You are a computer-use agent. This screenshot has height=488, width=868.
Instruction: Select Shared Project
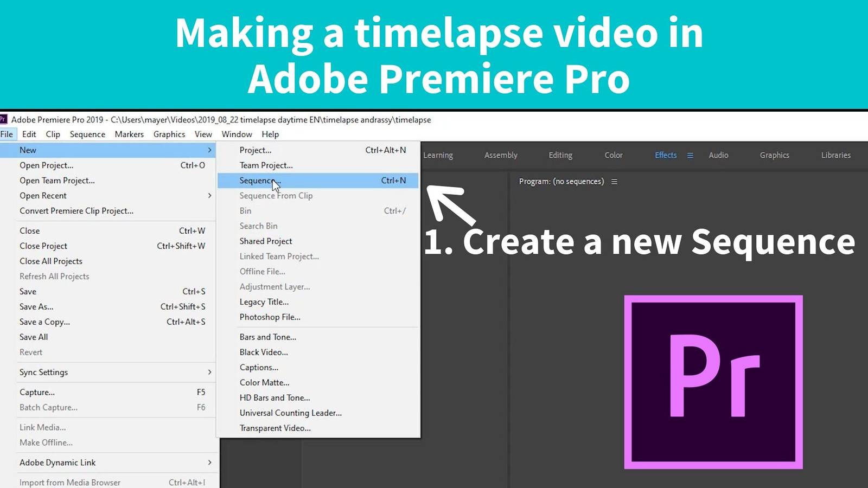pyautogui.click(x=318, y=241)
